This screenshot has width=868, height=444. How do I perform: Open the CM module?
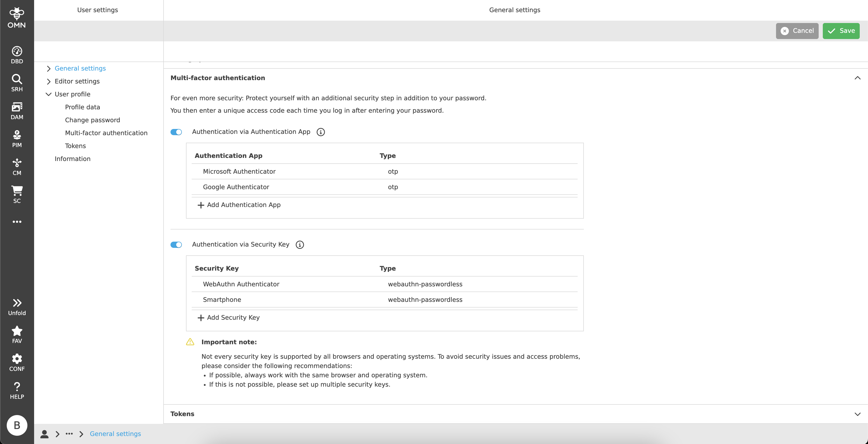(17, 166)
